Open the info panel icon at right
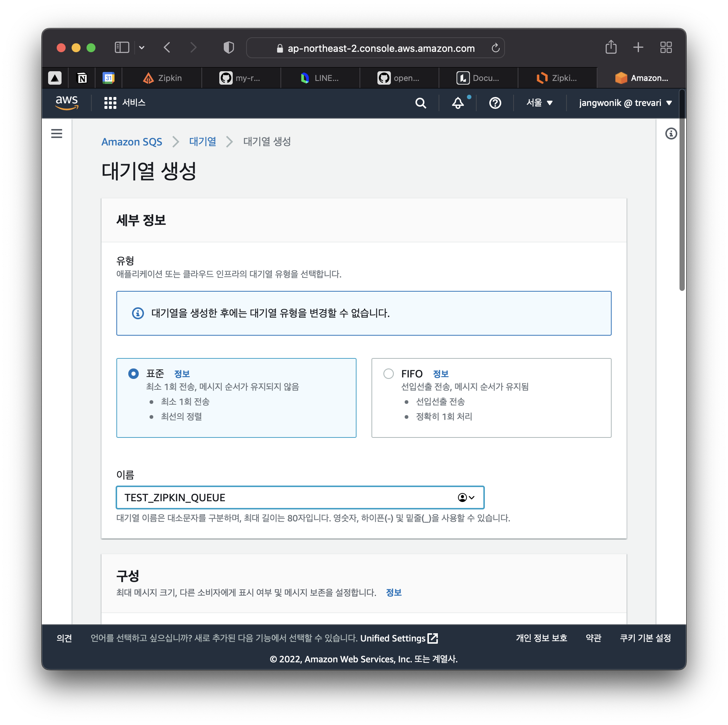This screenshot has width=728, height=725. click(671, 134)
